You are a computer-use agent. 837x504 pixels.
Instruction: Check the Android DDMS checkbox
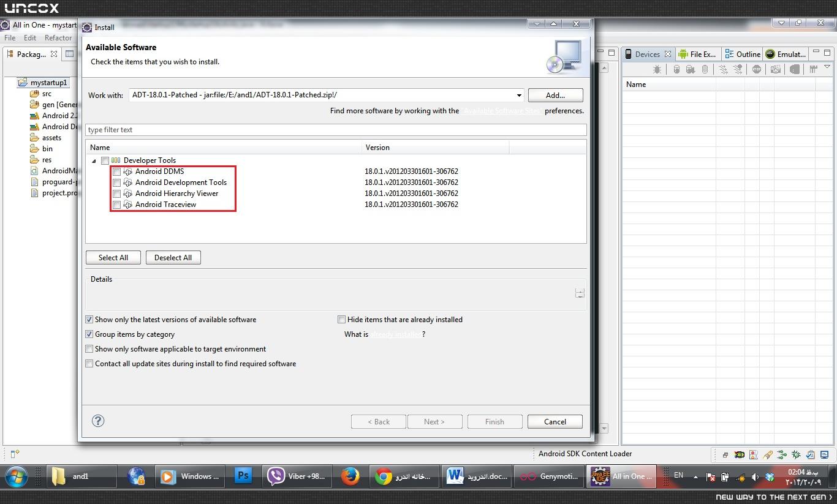[x=116, y=171]
